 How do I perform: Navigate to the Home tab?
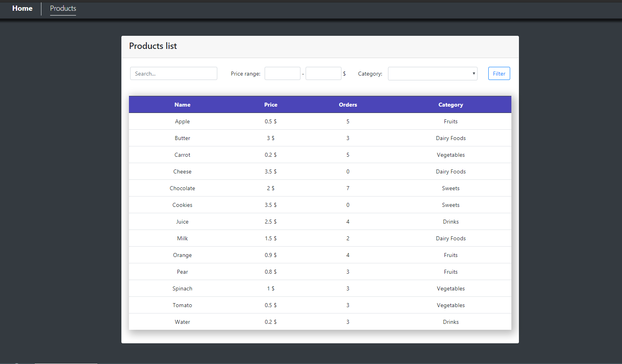(x=22, y=8)
